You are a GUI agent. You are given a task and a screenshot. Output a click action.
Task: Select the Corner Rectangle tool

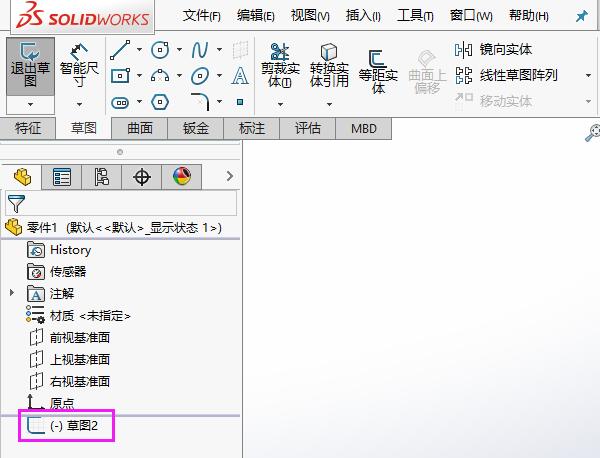pyautogui.click(x=120, y=76)
